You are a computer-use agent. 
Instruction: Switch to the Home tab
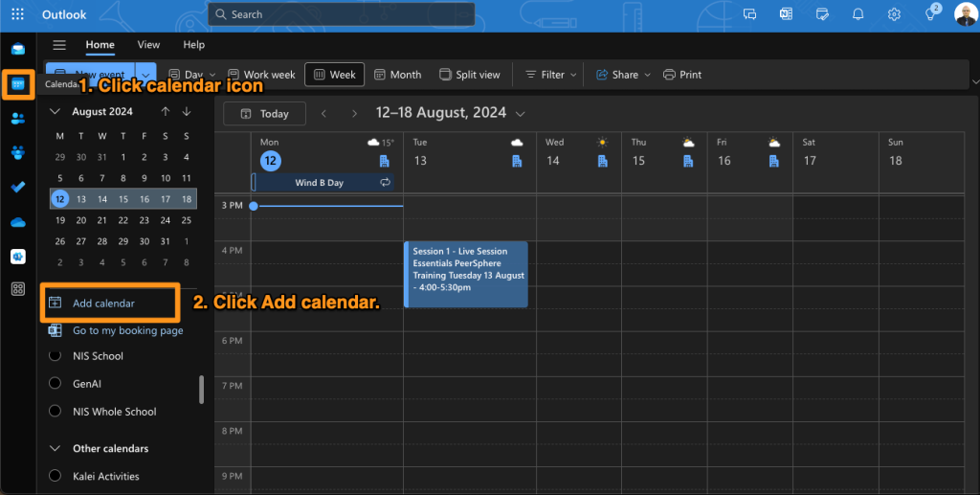[100, 44]
